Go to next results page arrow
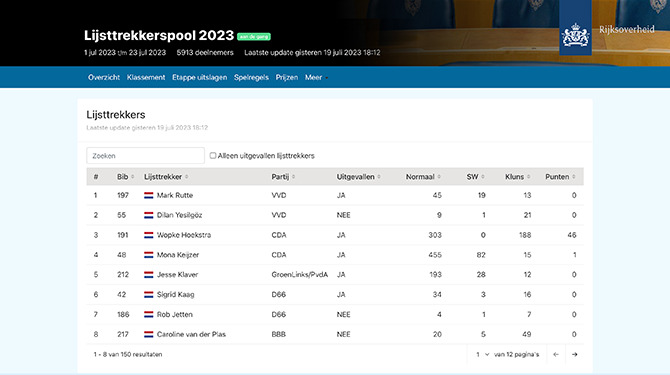 (x=575, y=354)
